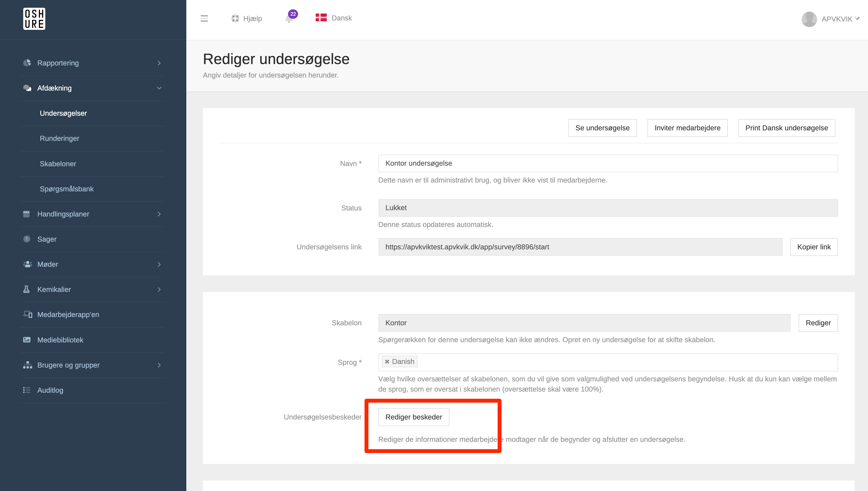Remove the Danish language tag
This screenshot has height=491, width=868.
387,361
